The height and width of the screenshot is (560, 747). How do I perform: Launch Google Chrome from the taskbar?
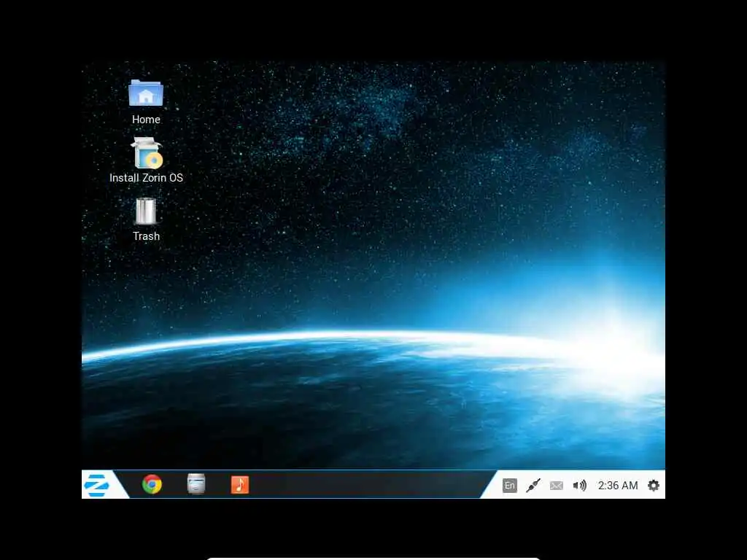pos(152,485)
